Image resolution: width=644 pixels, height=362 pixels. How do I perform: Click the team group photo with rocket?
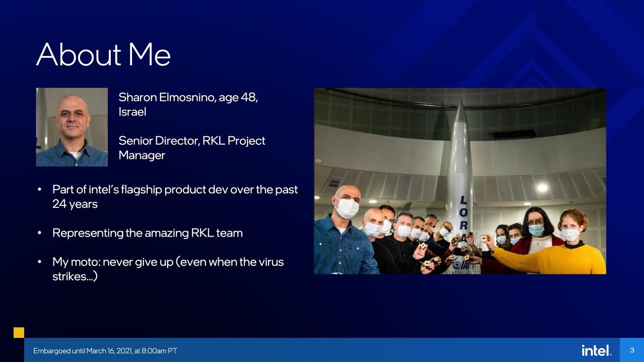coord(460,181)
